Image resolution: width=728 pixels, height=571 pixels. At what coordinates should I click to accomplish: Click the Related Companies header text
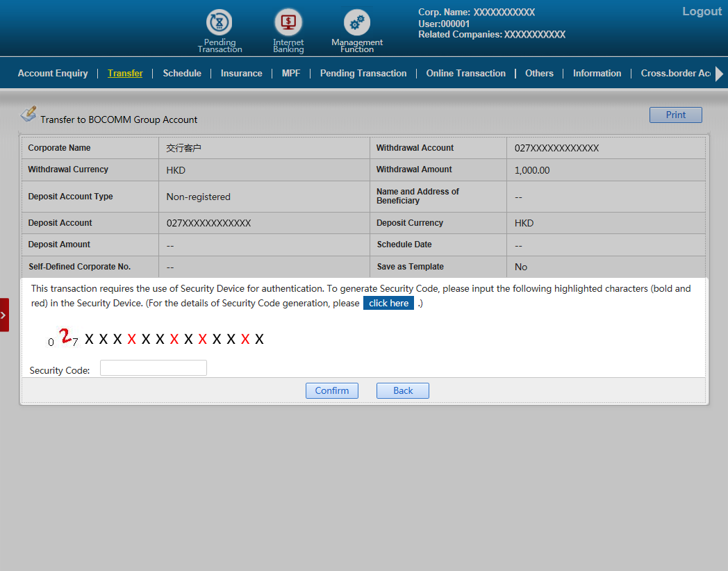tap(492, 35)
